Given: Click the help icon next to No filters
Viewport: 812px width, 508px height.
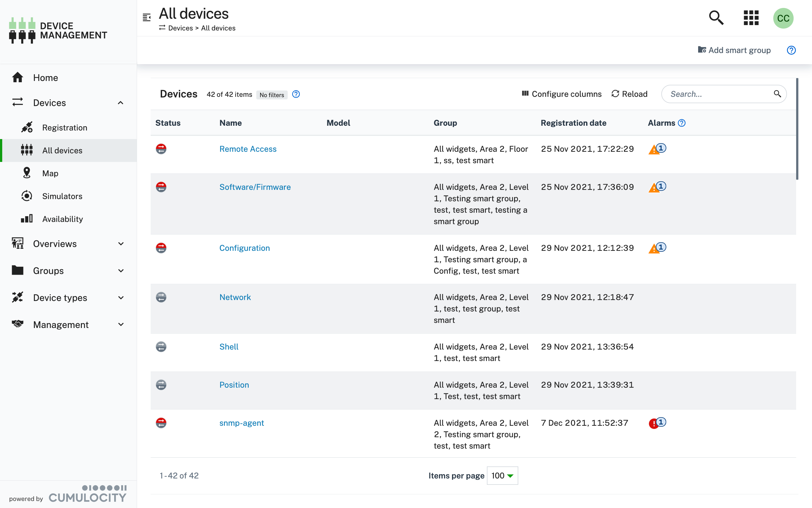Looking at the screenshot, I should click(296, 94).
